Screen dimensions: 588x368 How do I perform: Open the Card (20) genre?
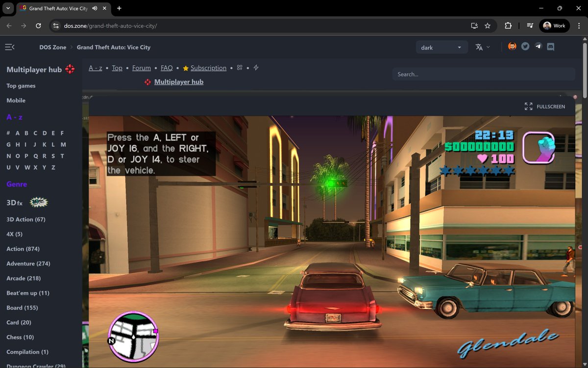[19, 322]
